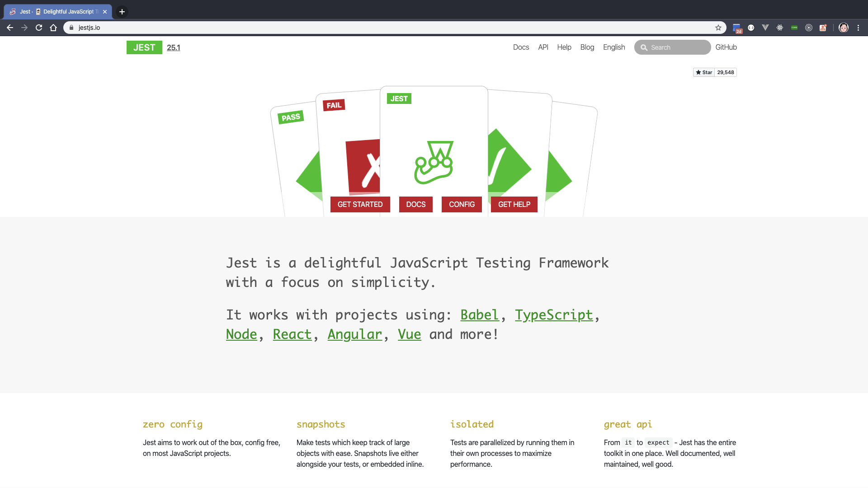The width and height of the screenshot is (868, 488).
Task: Open a new browser tab
Action: [x=122, y=12]
